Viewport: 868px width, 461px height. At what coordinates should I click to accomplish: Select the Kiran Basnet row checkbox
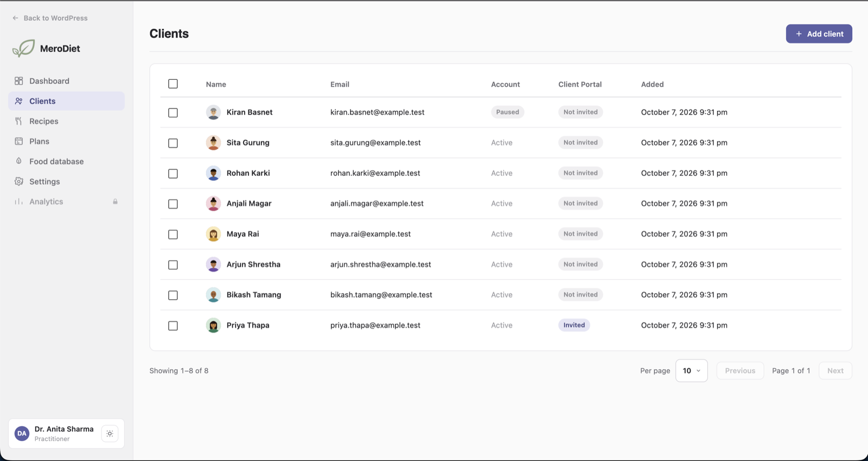173,112
